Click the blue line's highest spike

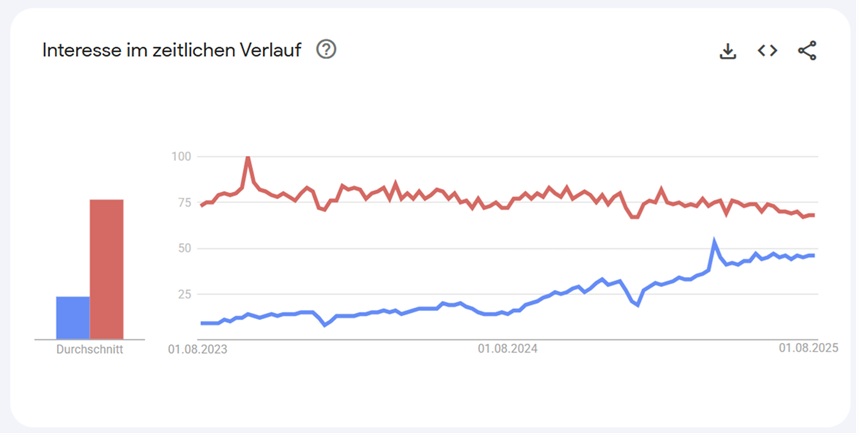pyautogui.click(x=714, y=241)
